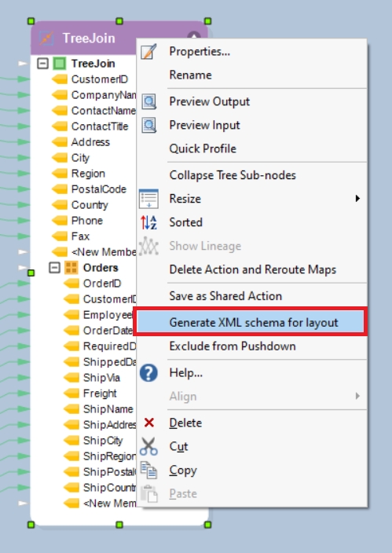Choose Exclude from Pushdown

tap(233, 346)
